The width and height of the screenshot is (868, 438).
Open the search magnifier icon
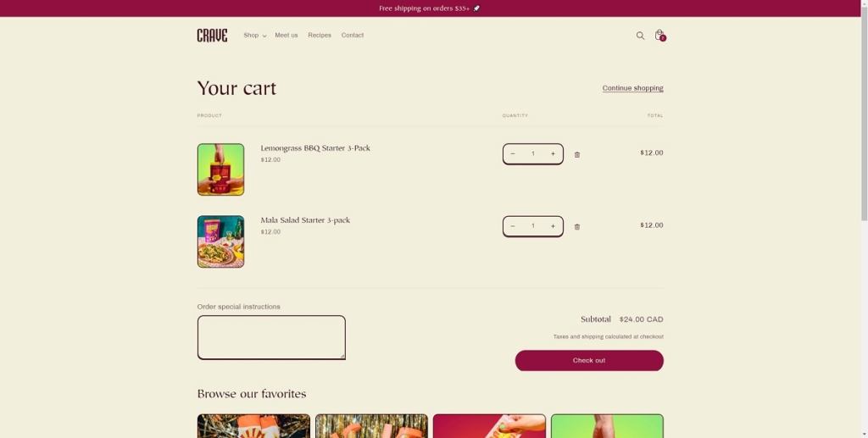[640, 36]
